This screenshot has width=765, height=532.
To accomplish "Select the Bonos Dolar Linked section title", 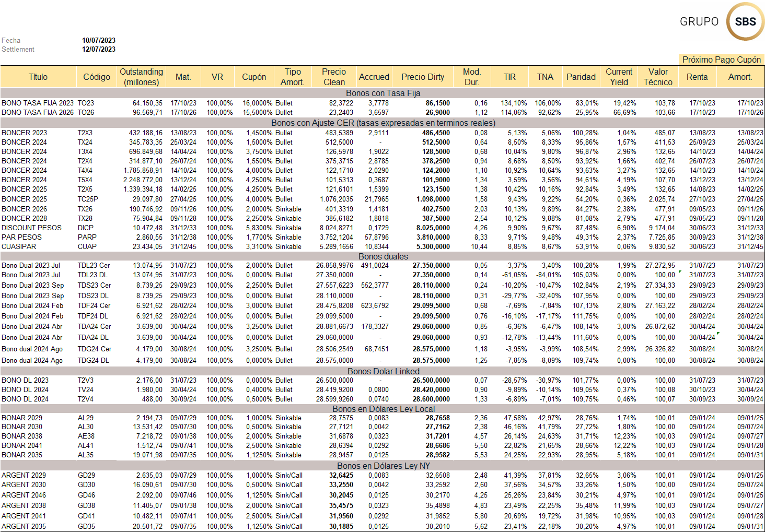I will tap(383, 371).
